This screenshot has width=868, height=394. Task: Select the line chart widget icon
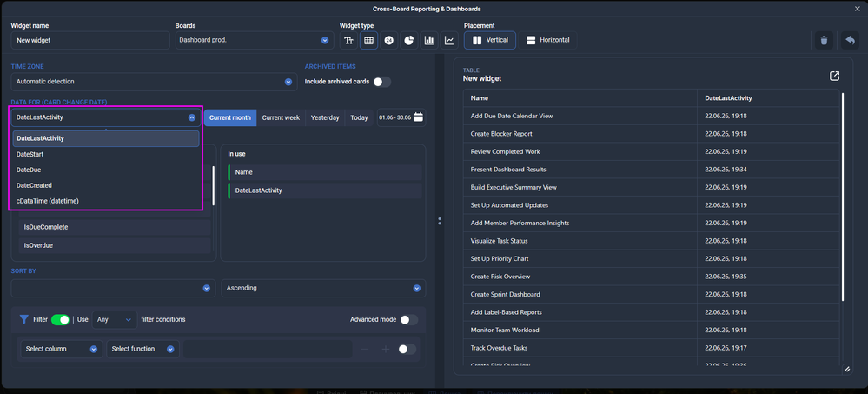click(449, 41)
